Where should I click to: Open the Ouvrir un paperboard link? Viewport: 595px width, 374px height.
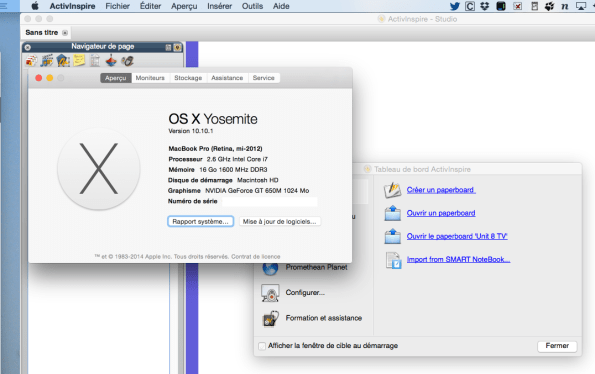tap(441, 213)
